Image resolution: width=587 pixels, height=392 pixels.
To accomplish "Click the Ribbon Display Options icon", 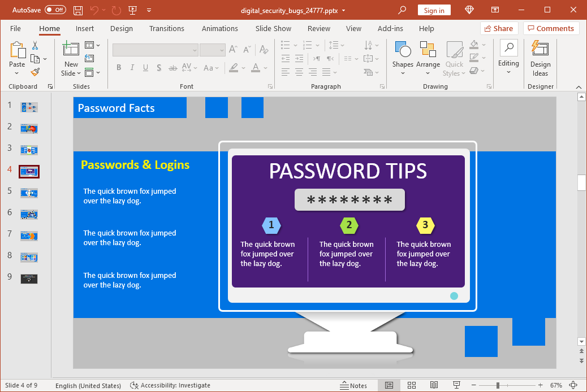I will click(495, 10).
